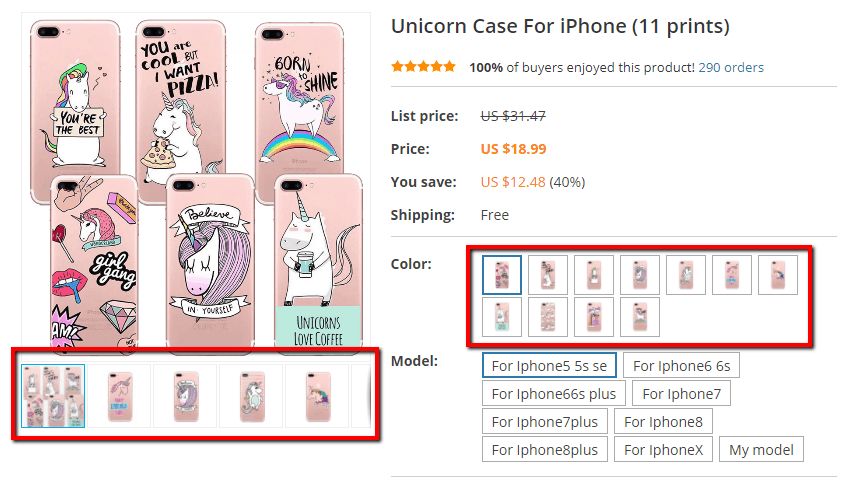This screenshot has height=492, width=853.
Task: Open the fourth gallery thumbnail image
Action: coord(251,396)
